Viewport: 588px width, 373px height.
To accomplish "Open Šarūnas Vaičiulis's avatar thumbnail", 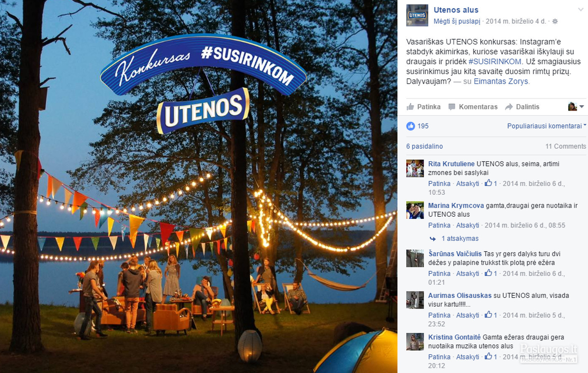I will 415,258.
